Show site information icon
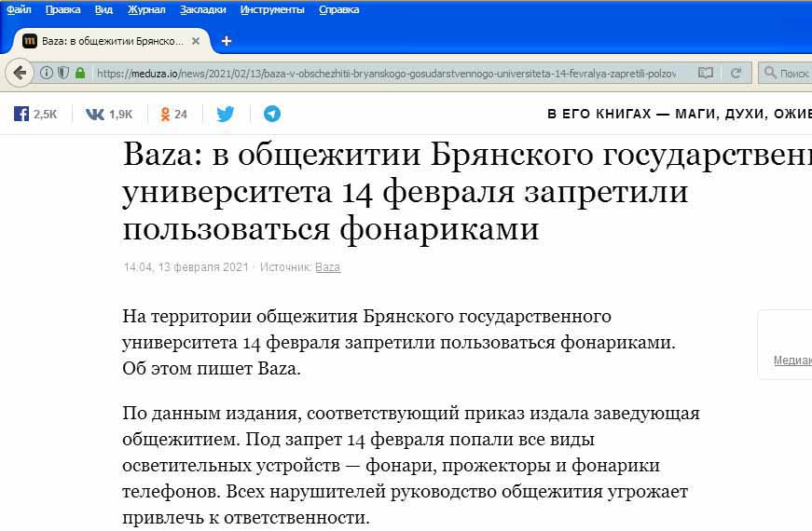 [47, 73]
